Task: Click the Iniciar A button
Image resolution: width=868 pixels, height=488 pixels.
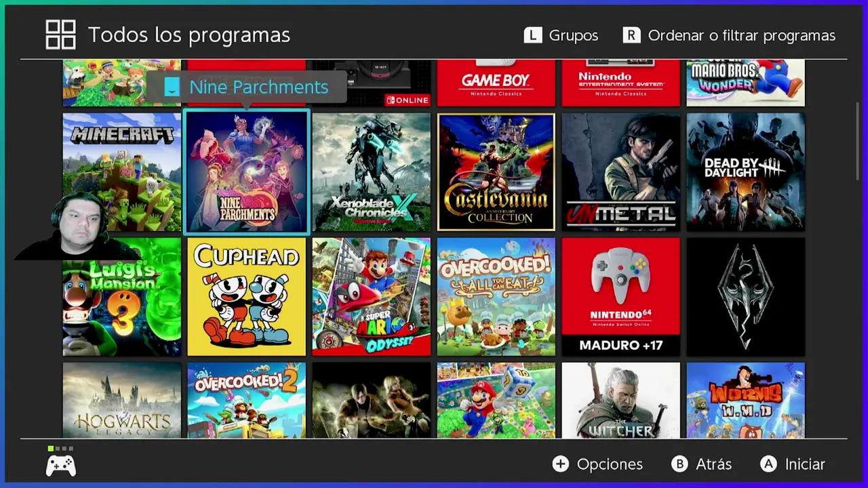Action: 793,464
